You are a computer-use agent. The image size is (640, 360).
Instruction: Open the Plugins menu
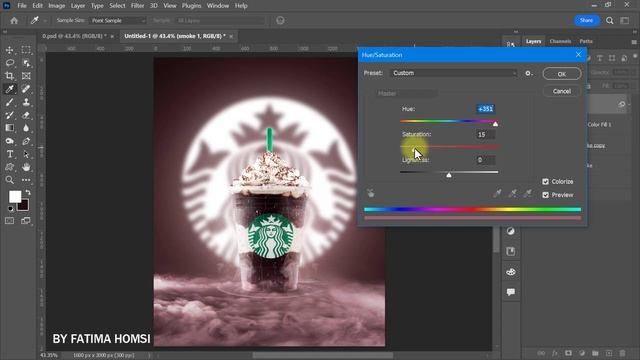pos(191,6)
